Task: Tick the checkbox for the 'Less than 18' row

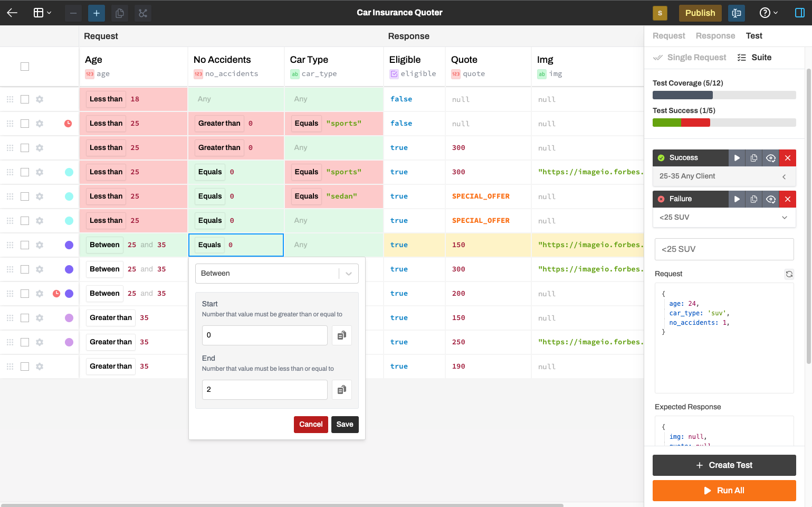Action: pyautogui.click(x=24, y=99)
